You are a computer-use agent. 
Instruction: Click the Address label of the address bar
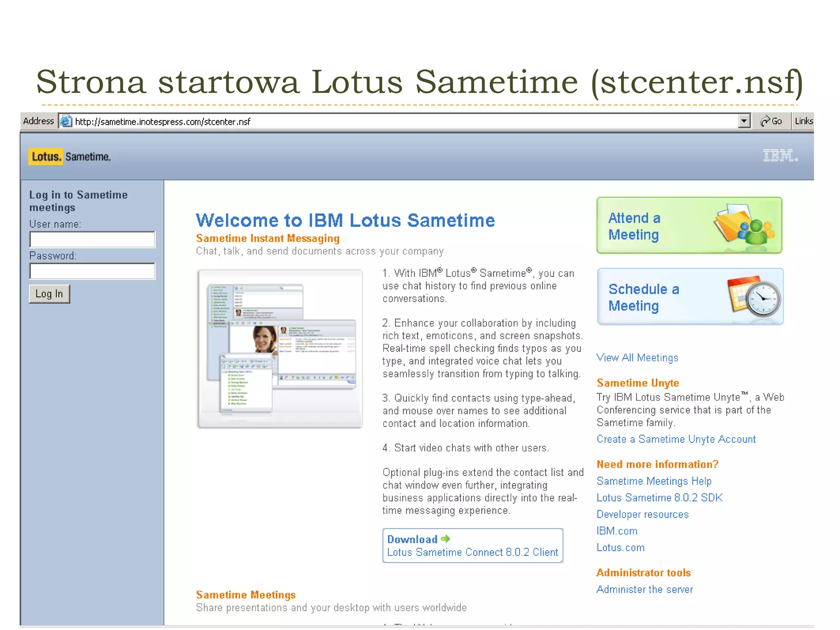point(39,121)
